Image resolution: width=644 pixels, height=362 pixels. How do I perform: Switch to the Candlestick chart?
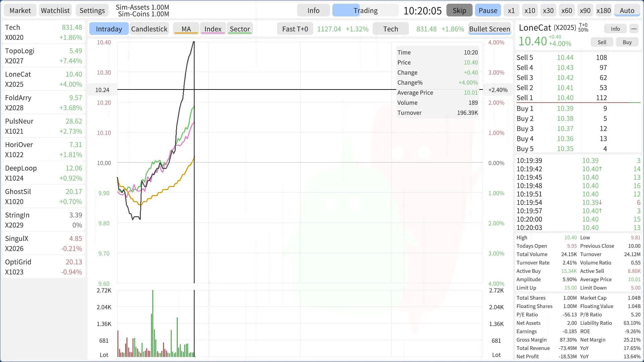click(149, 29)
